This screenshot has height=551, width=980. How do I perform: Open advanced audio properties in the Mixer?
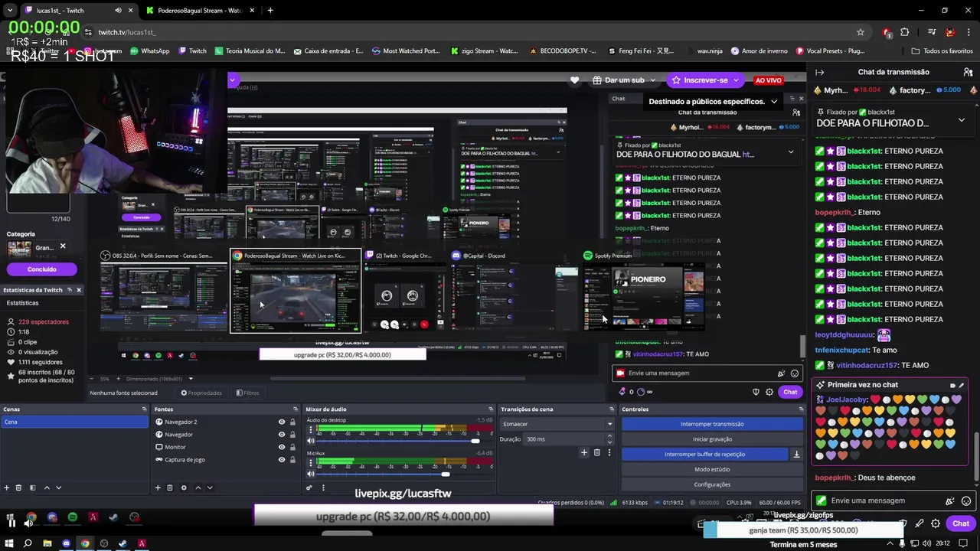309,487
